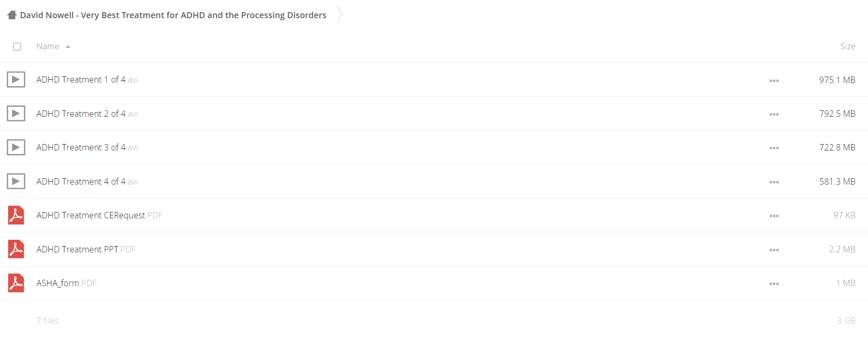Image resolution: width=868 pixels, height=343 pixels.
Task: Expand actions menu for ADHD Treatment PPT.PDF
Action: (774, 250)
